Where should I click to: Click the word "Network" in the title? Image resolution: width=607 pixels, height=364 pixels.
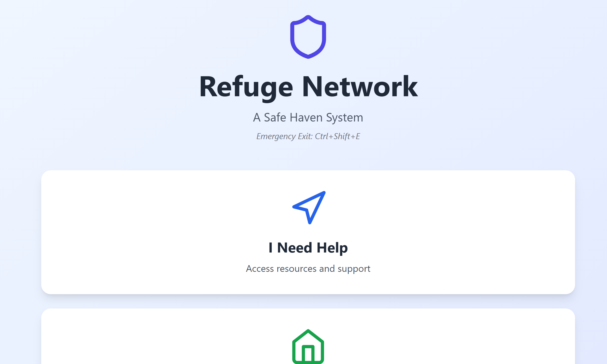point(360,86)
